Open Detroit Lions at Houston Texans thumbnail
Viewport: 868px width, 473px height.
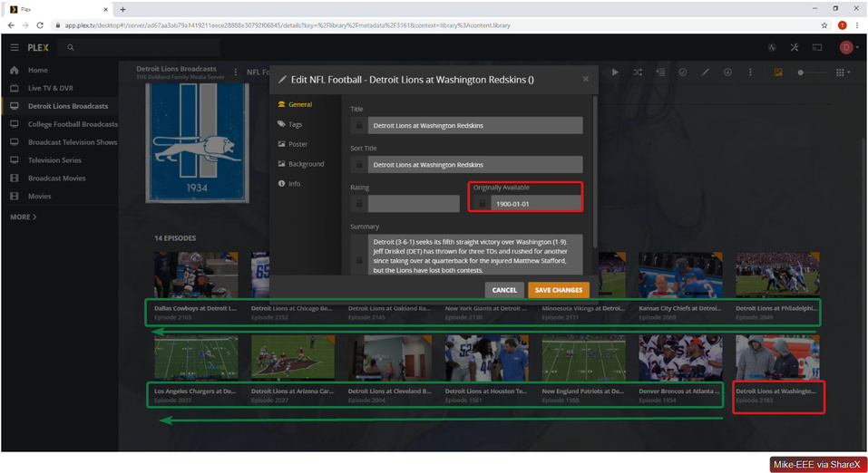tap(486, 357)
